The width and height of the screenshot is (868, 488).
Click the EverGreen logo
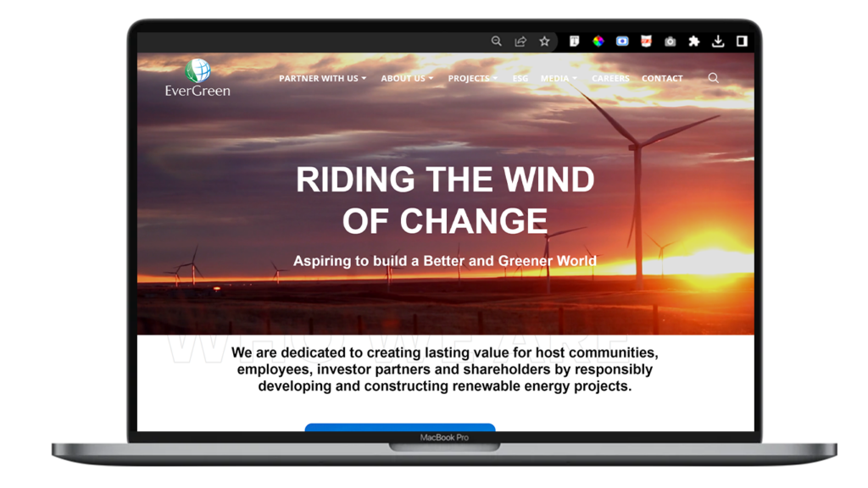click(x=197, y=77)
